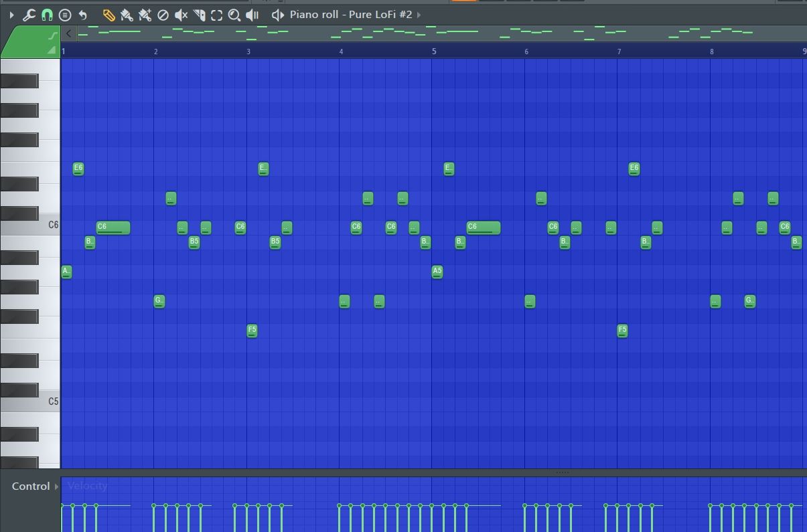Select the E6 note in bar 7
807x532 pixels.
(x=634, y=169)
